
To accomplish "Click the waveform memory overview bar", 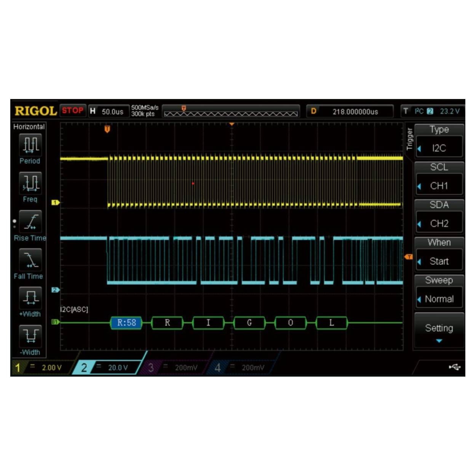I will click(x=231, y=112).
